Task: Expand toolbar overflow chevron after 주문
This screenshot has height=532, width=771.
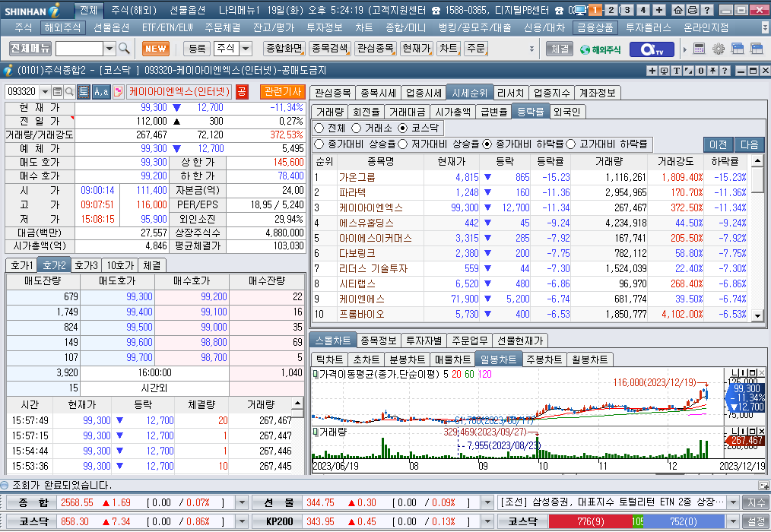Action: point(531,49)
